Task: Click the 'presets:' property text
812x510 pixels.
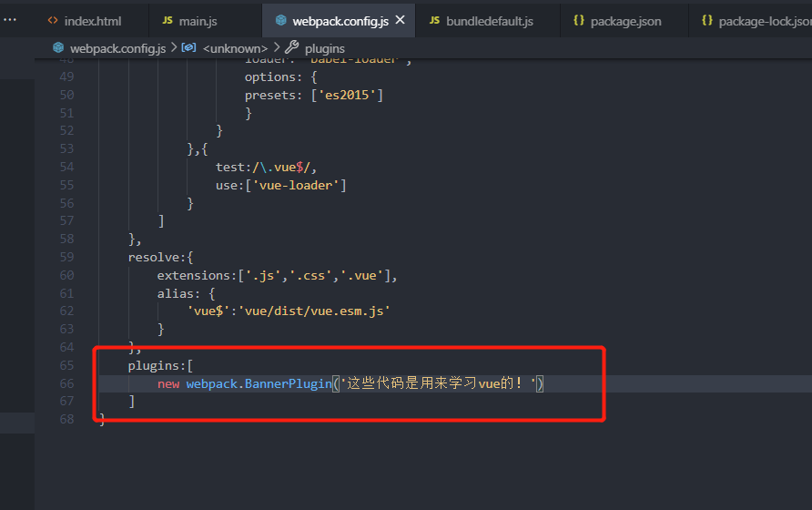Action: pyautogui.click(x=273, y=96)
